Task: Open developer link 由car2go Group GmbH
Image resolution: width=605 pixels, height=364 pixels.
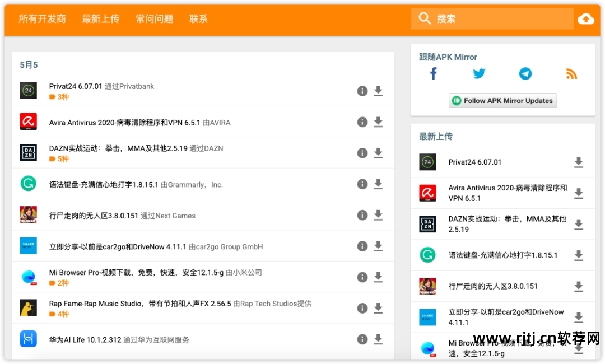Action: click(x=226, y=247)
